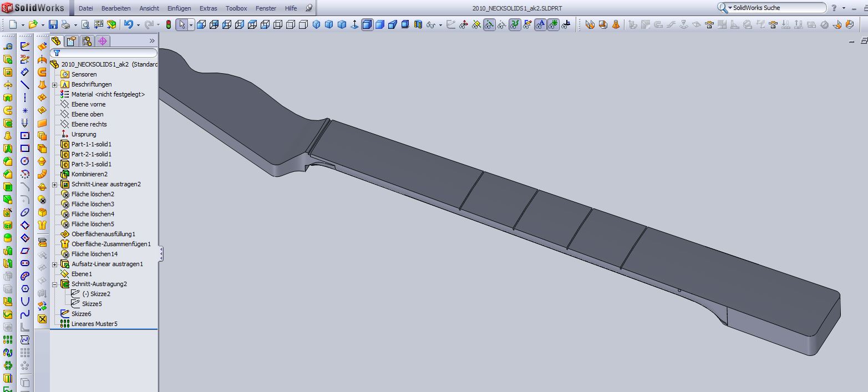Screen dimensions: 868x392
Task: Print the document with the printer icon
Action: 65,24
